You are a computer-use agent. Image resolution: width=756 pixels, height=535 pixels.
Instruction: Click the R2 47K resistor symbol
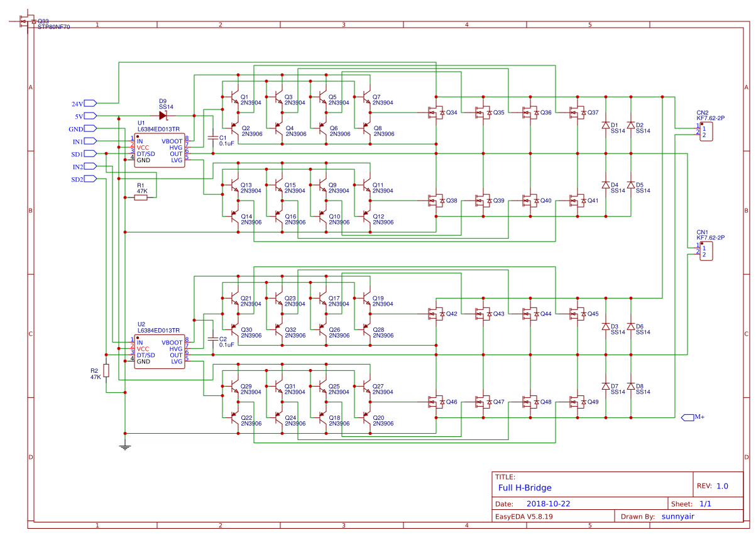(x=106, y=371)
